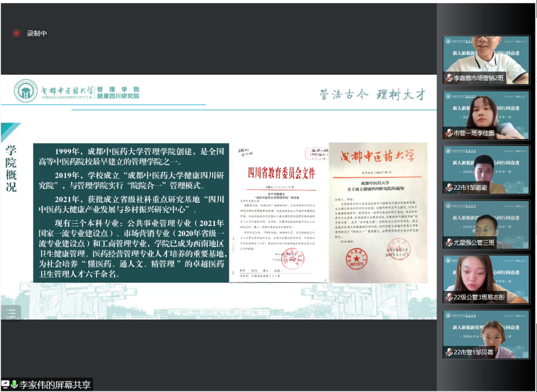The width and height of the screenshot is (537, 392).
Task: Click the green microphone icon beside 李家伟
Action: tap(14, 384)
